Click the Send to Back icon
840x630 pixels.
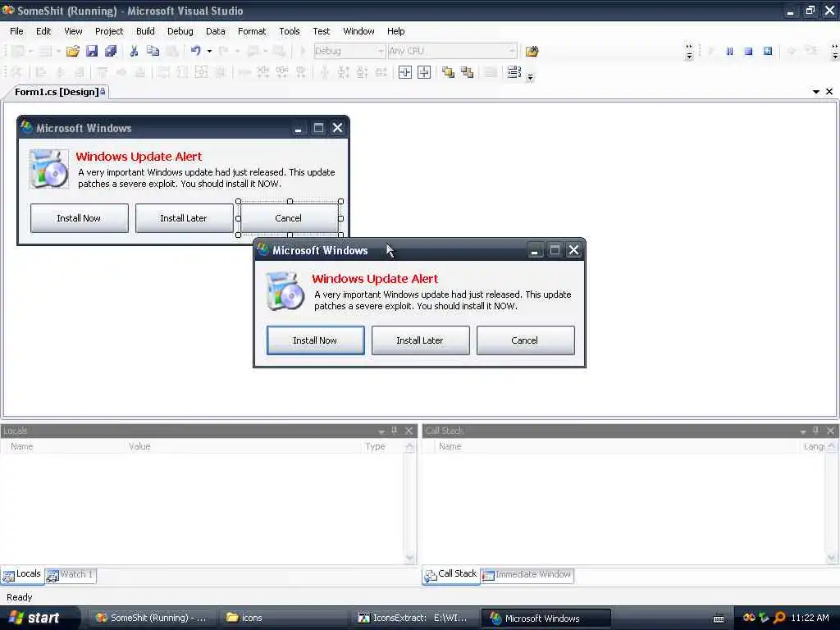pyautogui.click(x=467, y=72)
